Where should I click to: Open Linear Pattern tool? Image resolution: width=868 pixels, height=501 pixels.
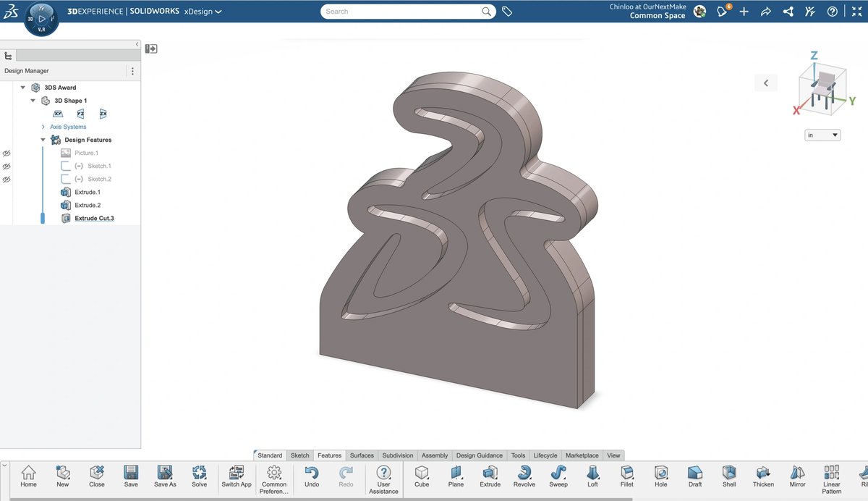click(x=832, y=479)
